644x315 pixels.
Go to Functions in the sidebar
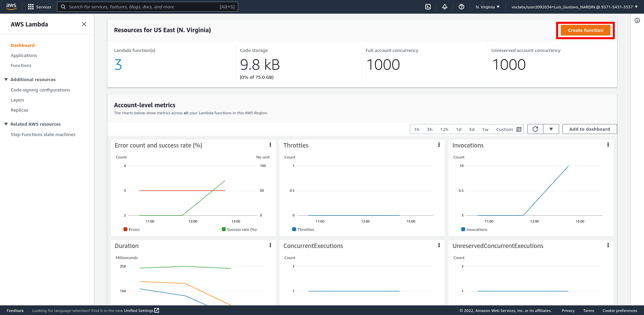[x=21, y=66]
